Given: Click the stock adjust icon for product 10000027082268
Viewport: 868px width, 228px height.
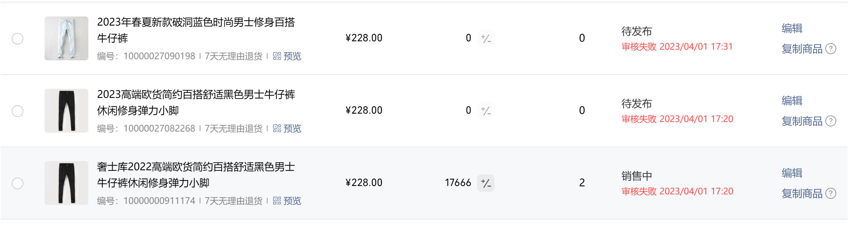Looking at the screenshot, I should coord(486,110).
